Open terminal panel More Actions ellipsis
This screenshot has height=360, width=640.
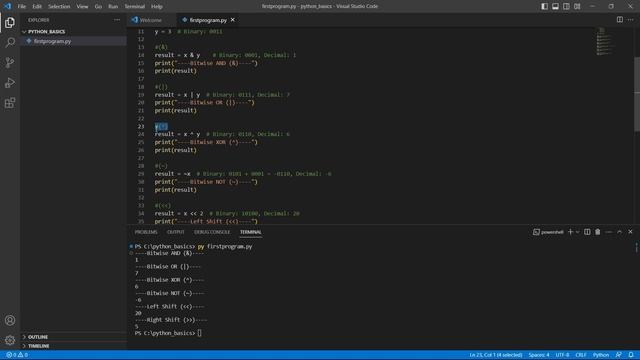(x=609, y=232)
